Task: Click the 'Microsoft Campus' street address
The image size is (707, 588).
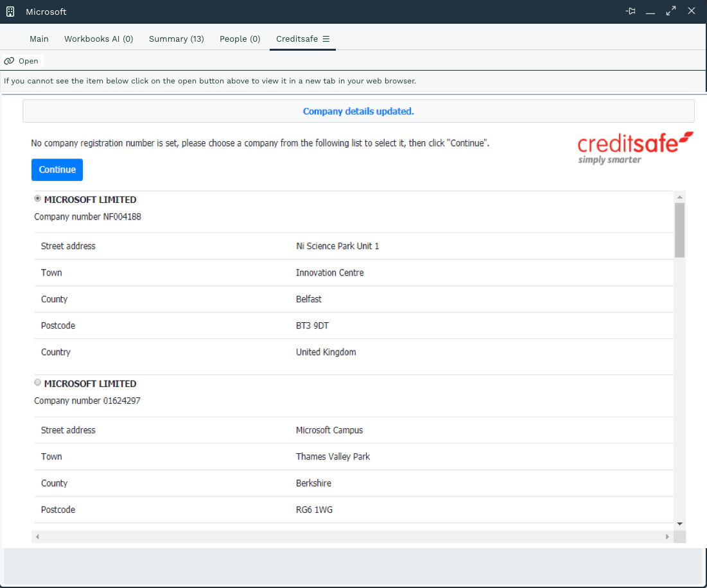Action: 329,430
